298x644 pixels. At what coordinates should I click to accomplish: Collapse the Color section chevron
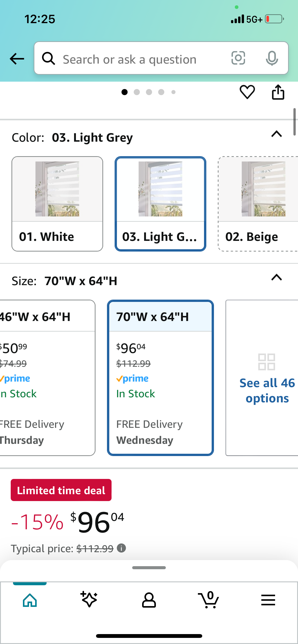(277, 134)
